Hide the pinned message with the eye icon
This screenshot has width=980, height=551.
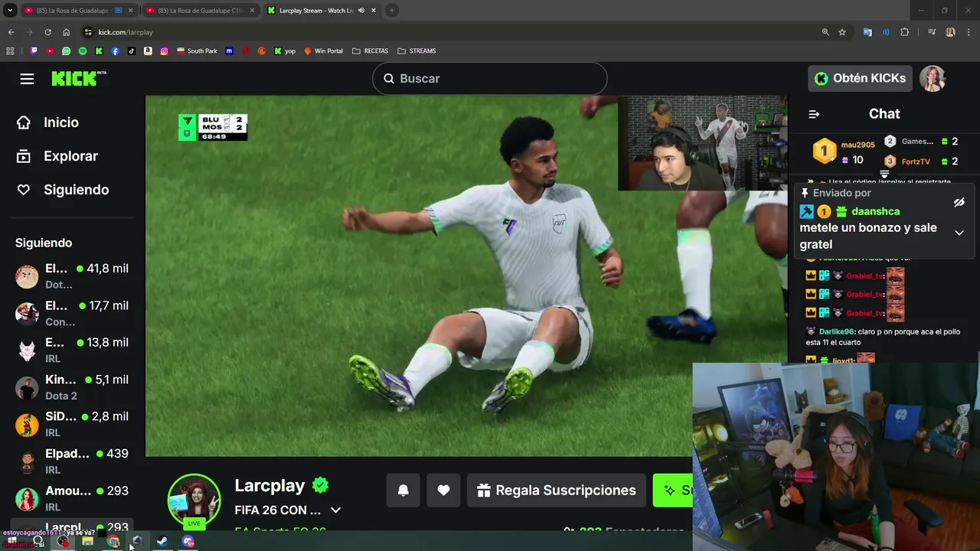(x=959, y=203)
